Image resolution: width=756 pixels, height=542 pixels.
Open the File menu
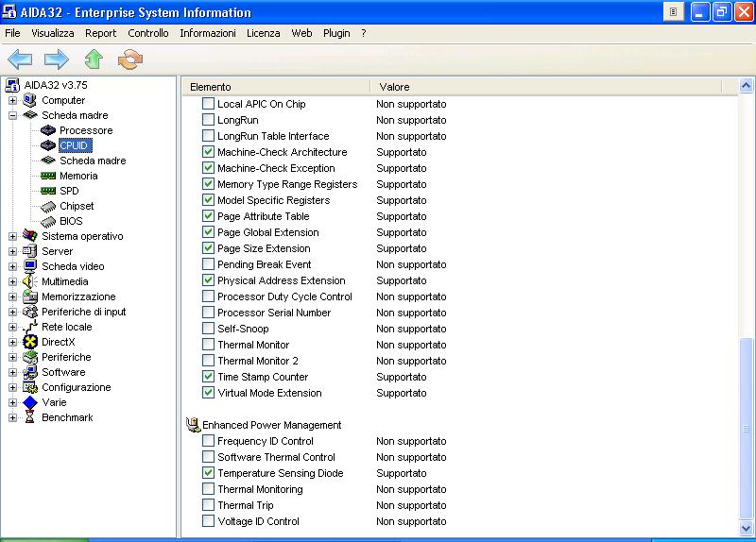click(12, 33)
